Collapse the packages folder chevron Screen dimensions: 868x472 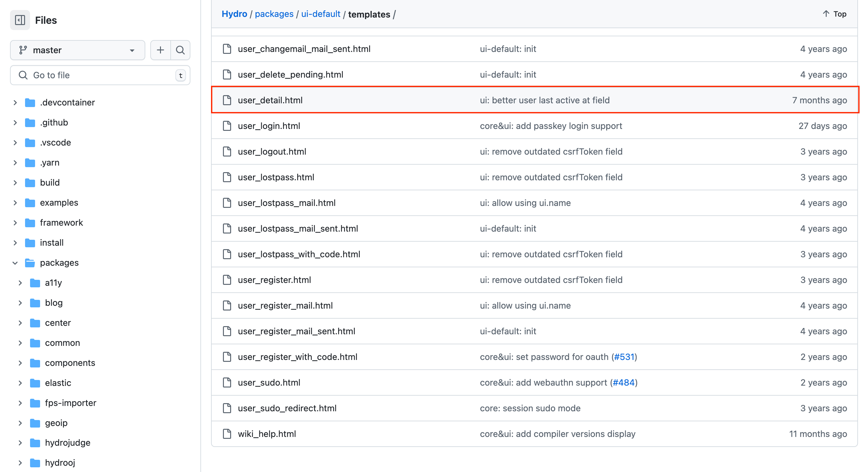pyautogui.click(x=15, y=263)
